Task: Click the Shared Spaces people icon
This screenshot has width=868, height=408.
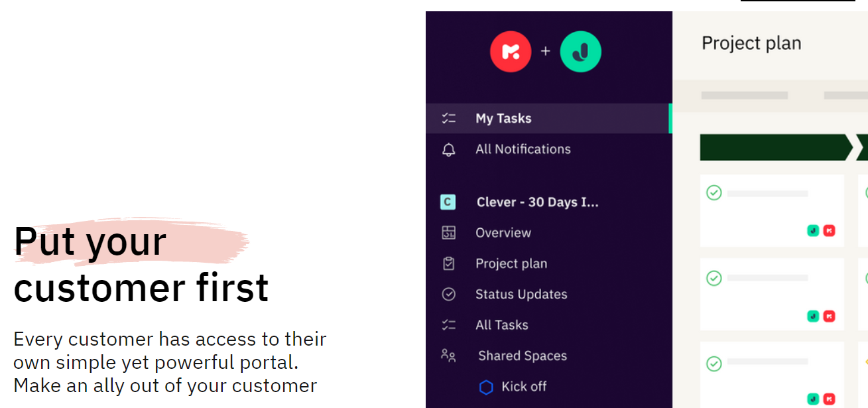Action: (448, 355)
